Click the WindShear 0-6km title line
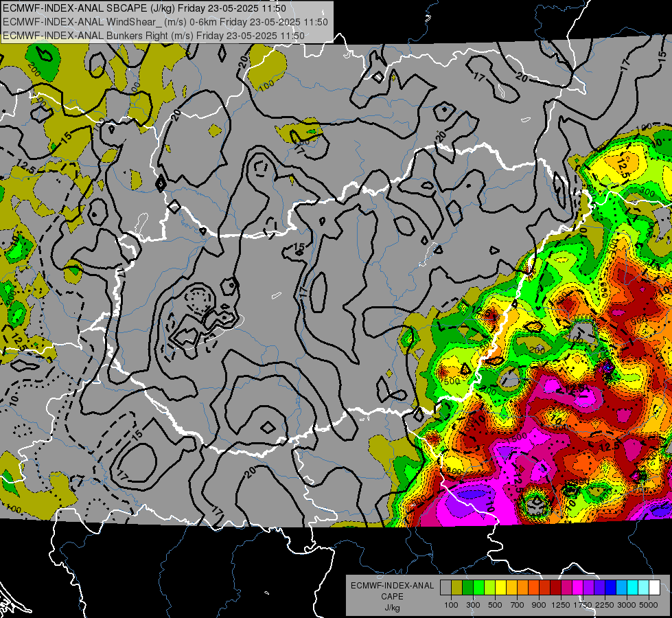 pyautogui.click(x=165, y=22)
